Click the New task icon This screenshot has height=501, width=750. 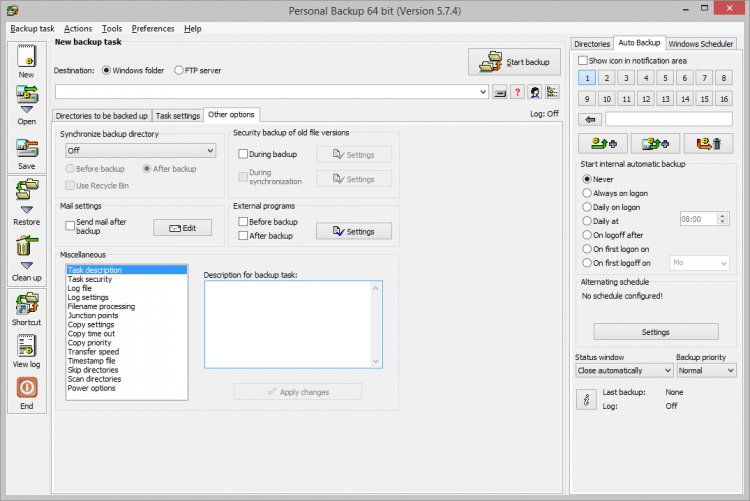[27, 56]
